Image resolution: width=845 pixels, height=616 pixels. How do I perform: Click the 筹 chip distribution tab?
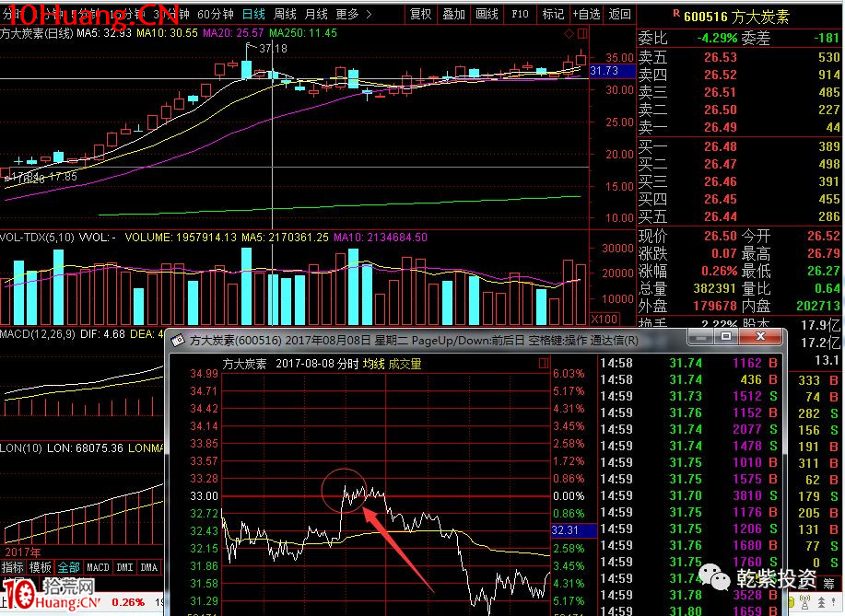pos(828,583)
